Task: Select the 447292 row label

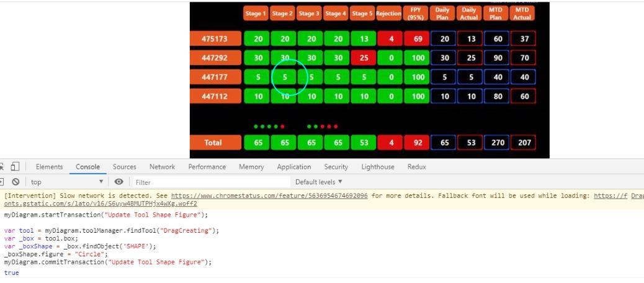Action: tap(216, 58)
